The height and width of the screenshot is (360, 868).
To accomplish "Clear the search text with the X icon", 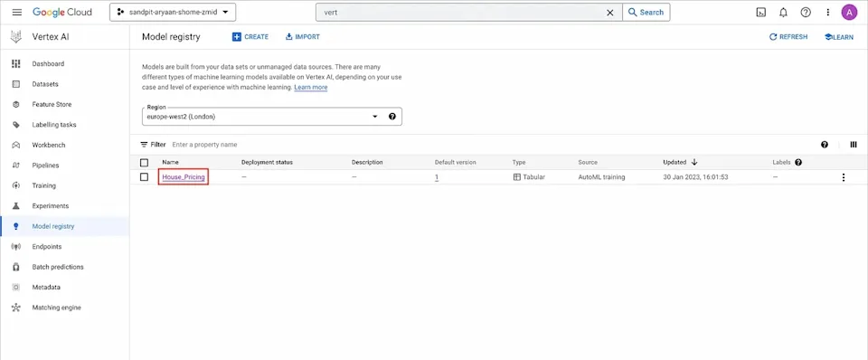I will coord(610,12).
